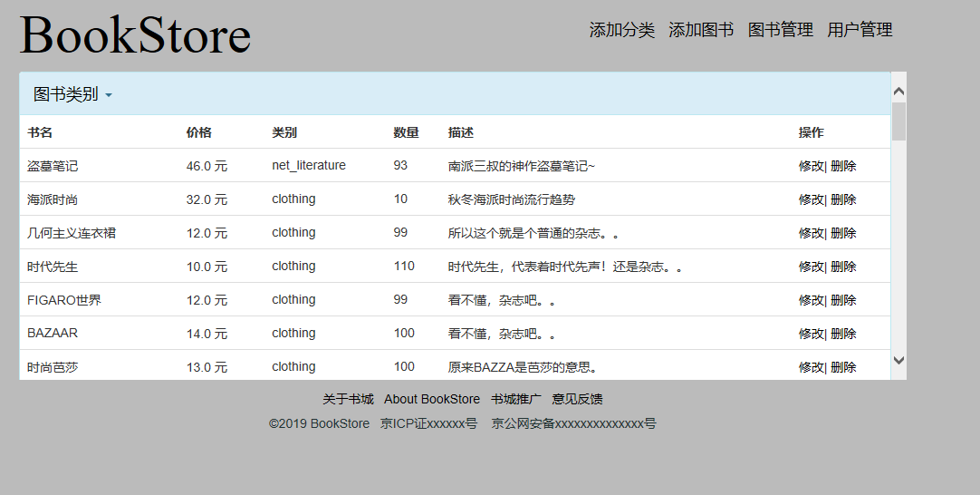Viewport: 980px width, 495px height.
Task: Click the 操作 column header
Action: coord(812,132)
